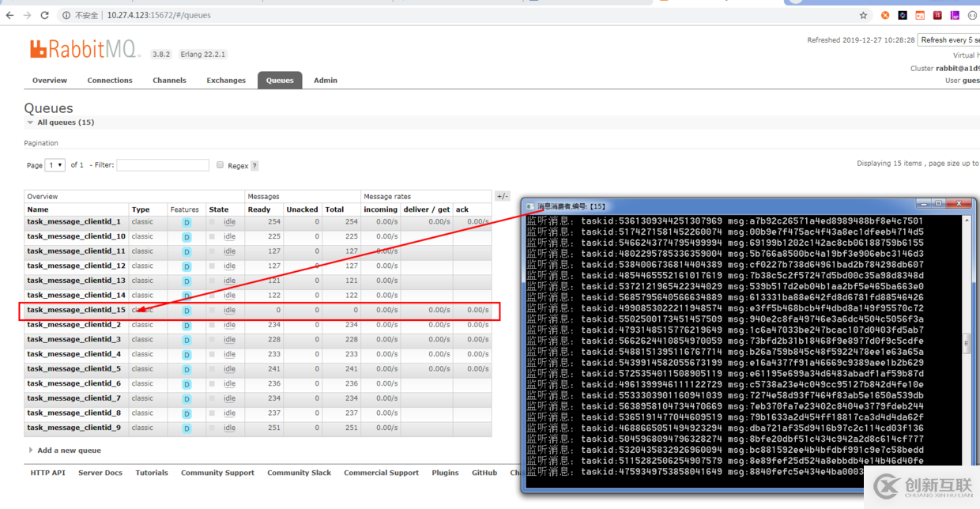Open the Refresh every 5 s dropdown
The image size is (980, 509).
[948, 40]
